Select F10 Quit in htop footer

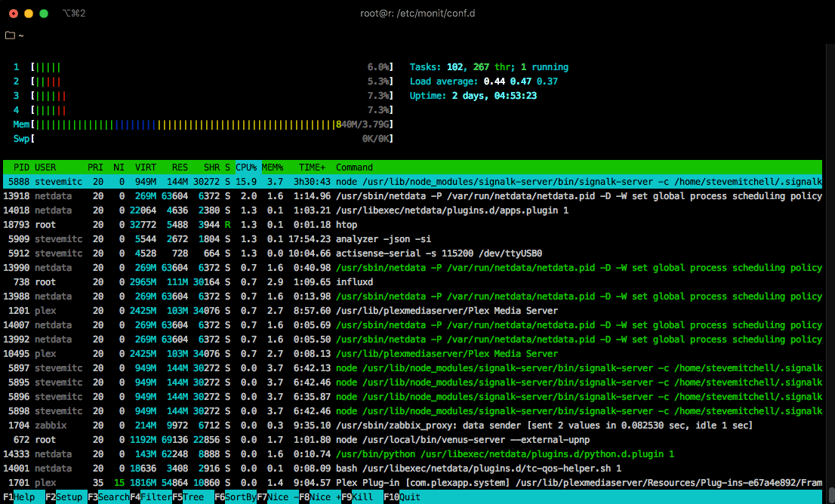coord(402,497)
